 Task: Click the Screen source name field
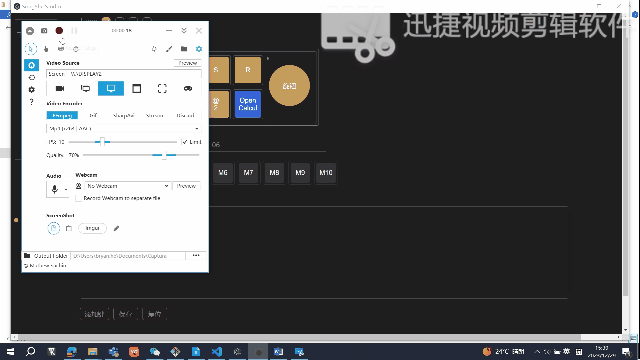pos(124,74)
